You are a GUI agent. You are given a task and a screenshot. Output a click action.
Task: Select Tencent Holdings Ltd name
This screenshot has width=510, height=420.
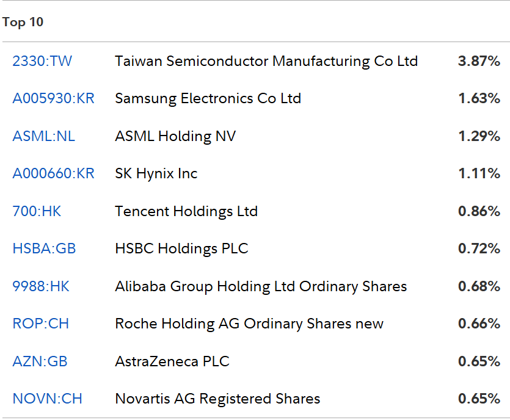[x=186, y=211]
